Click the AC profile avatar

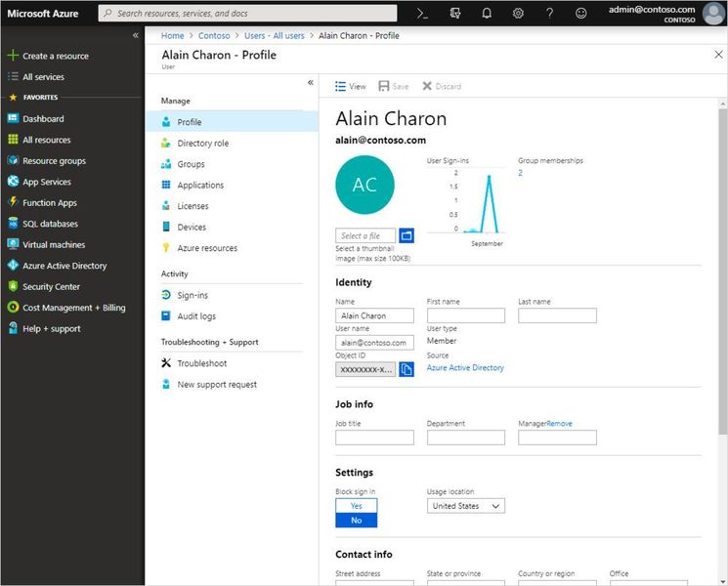click(364, 185)
